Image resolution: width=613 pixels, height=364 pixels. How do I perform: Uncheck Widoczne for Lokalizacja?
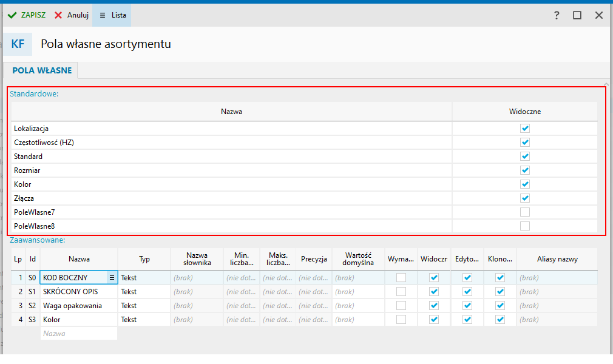[524, 128]
